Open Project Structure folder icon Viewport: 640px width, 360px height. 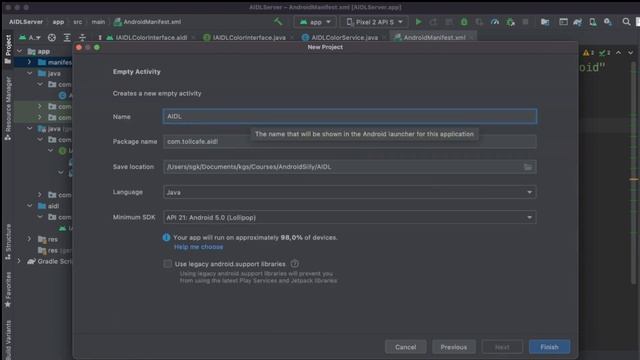pos(545,22)
